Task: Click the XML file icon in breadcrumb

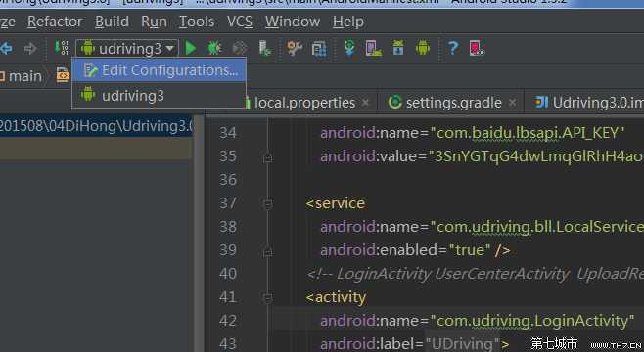Action: (63, 75)
